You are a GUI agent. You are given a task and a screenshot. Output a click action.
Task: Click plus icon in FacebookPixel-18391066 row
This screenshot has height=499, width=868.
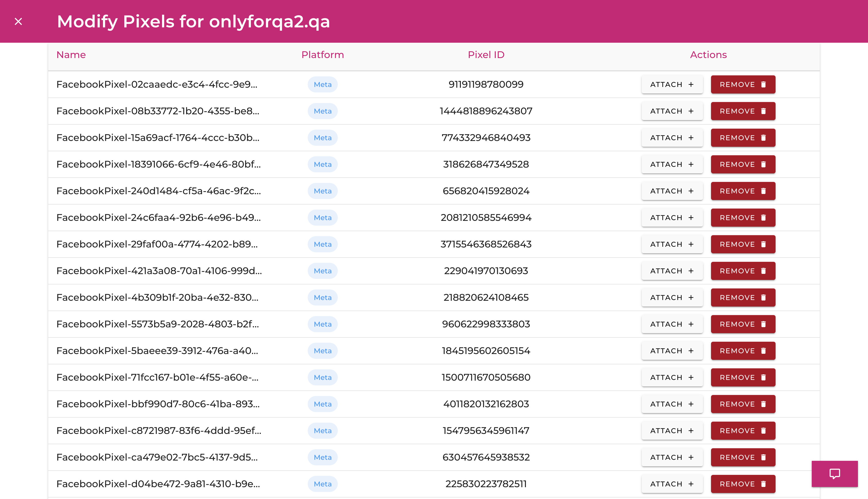pos(691,165)
